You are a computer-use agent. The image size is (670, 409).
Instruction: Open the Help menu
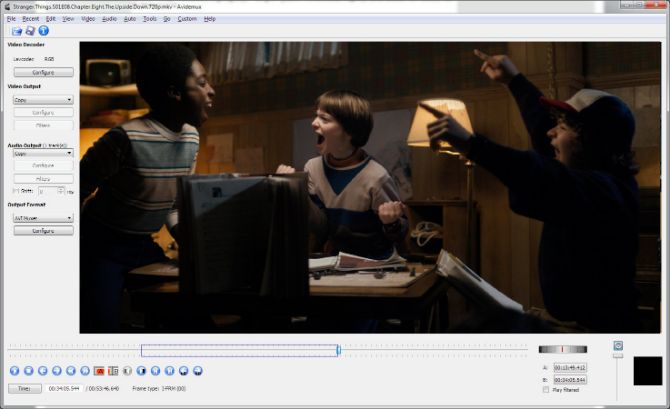coord(209,19)
